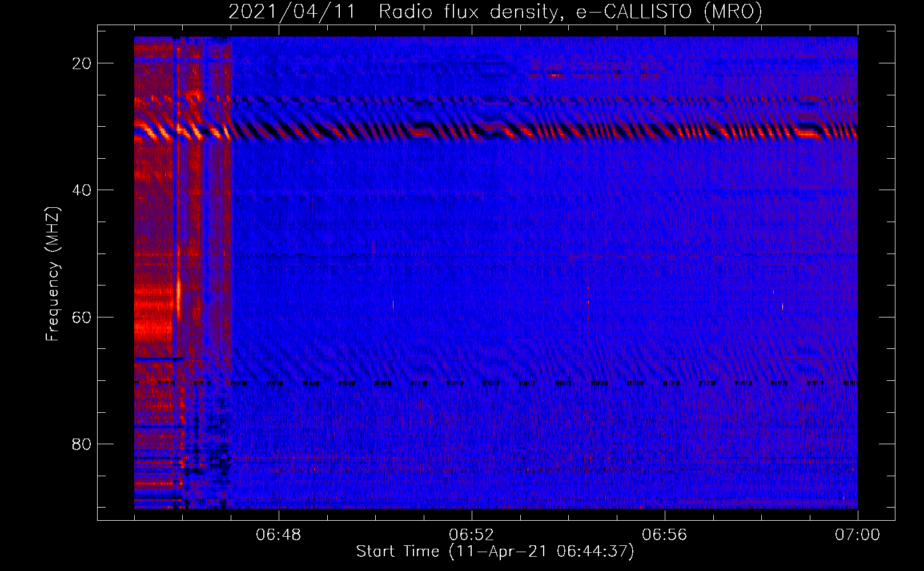This screenshot has height=571, width=924.
Task: Click the 'Start Time (11-Apr-21 06:44:37)' label
Action: point(495,552)
